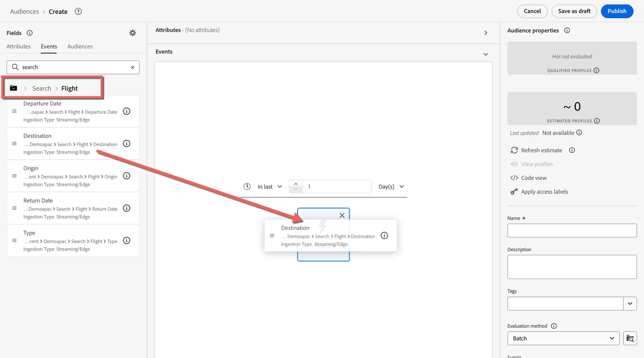Click the Return Date drag handle
Screen dimensions: 644x358
click(14, 208)
